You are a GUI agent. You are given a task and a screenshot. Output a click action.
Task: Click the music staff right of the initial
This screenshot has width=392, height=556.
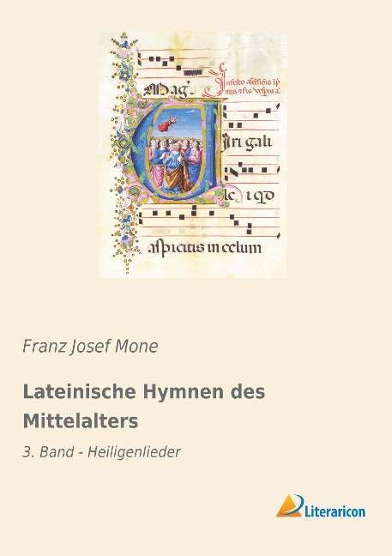251,115
